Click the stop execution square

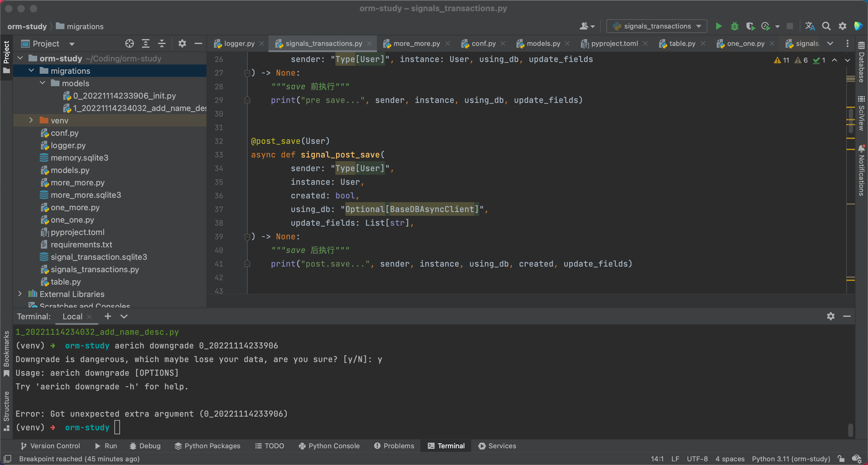pos(790,26)
